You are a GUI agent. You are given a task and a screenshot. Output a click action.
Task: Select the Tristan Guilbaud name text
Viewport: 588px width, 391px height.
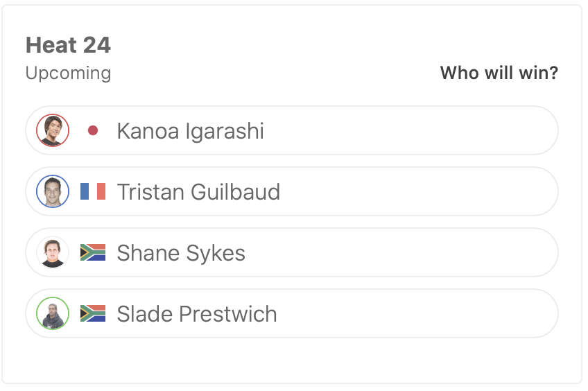tap(198, 192)
